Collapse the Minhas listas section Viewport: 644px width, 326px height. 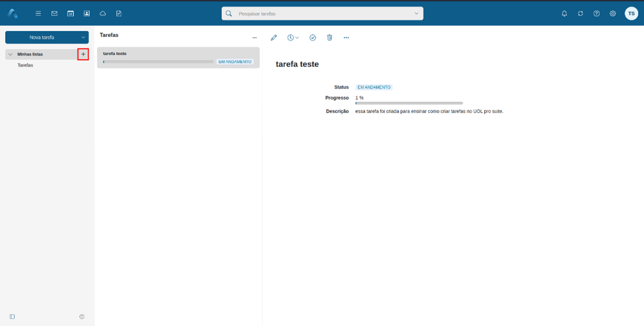click(x=10, y=54)
